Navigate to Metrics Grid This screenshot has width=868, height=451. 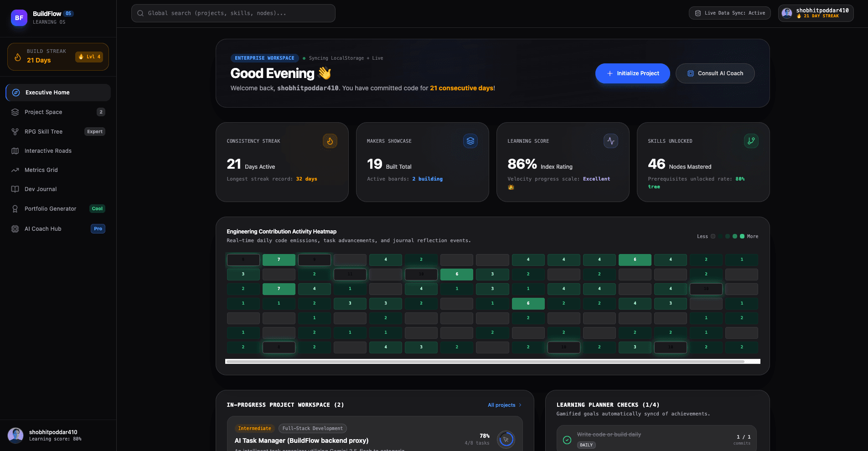(x=58, y=170)
